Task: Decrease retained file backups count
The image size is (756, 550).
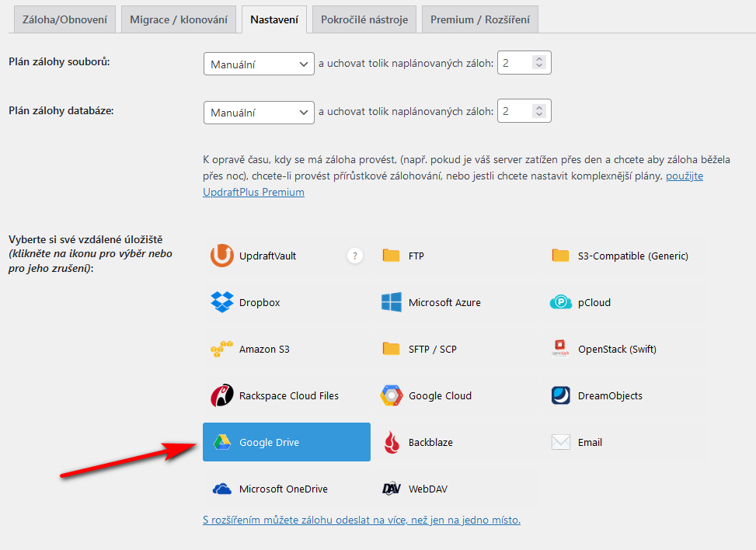Action: (x=539, y=66)
